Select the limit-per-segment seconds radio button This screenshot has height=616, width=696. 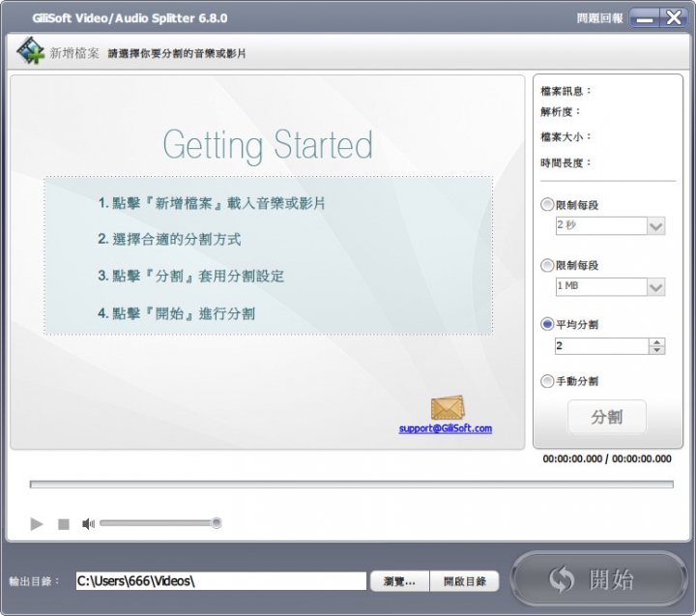[x=547, y=205]
